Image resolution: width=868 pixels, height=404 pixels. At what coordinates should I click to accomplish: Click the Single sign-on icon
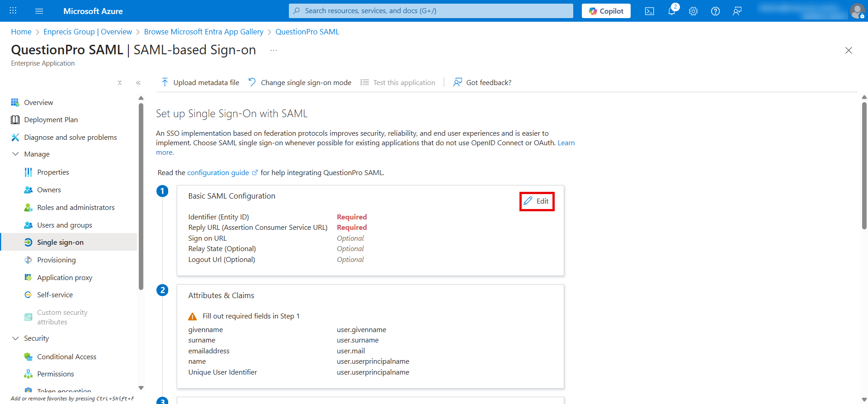pyautogui.click(x=28, y=242)
